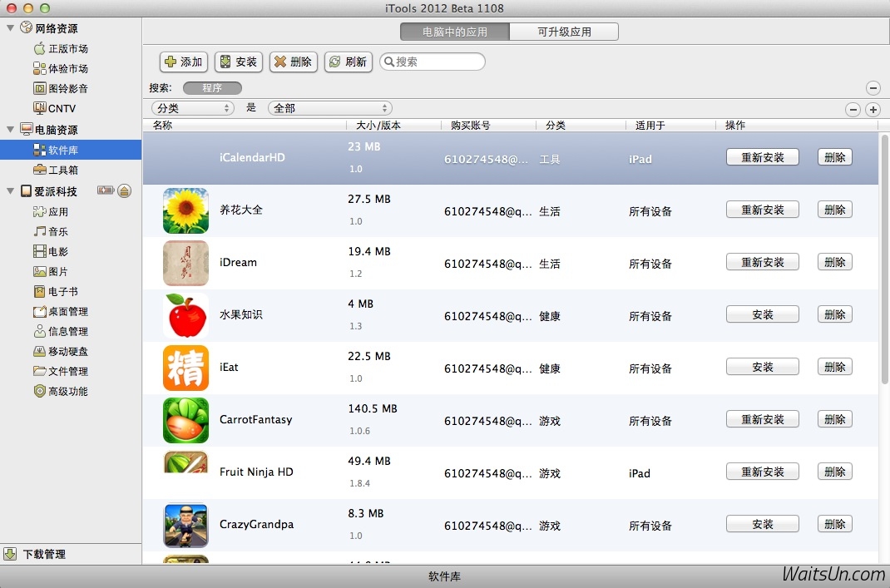Click the 正版市场 apple icon in sidebar
Screen dimensions: 890x588
coord(39,48)
